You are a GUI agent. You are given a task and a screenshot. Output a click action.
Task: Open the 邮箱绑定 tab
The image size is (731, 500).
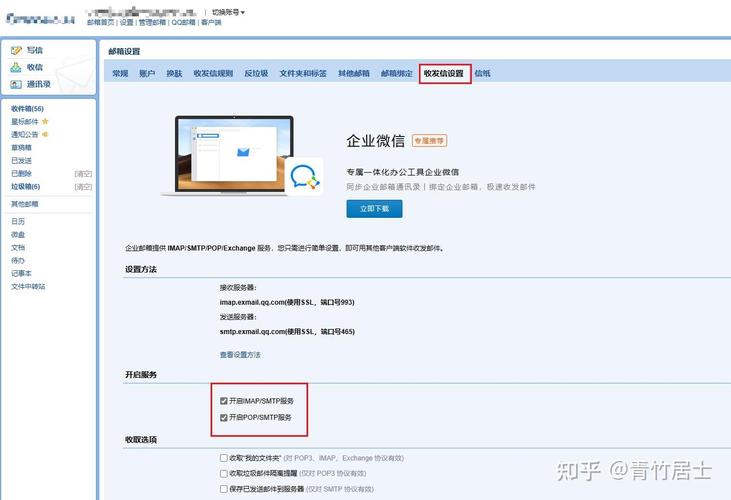[x=397, y=73]
